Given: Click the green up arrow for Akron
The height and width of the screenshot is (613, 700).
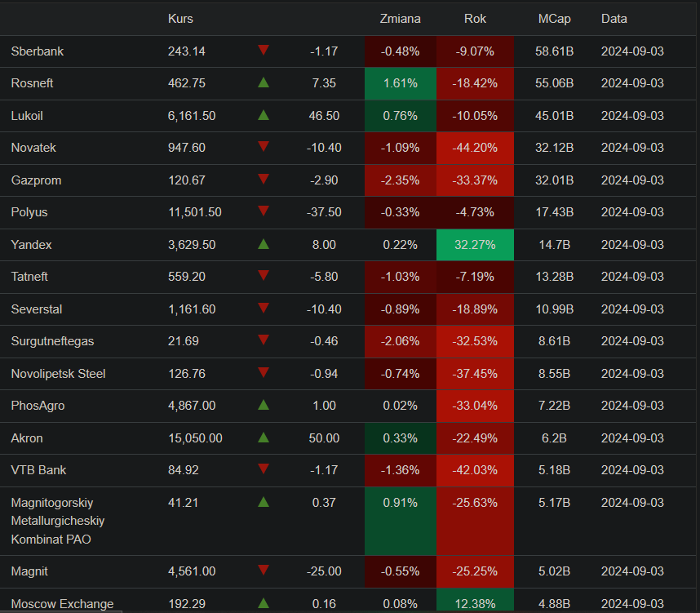Looking at the screenshot, I should pyautogui.click(x=263, y=438).
